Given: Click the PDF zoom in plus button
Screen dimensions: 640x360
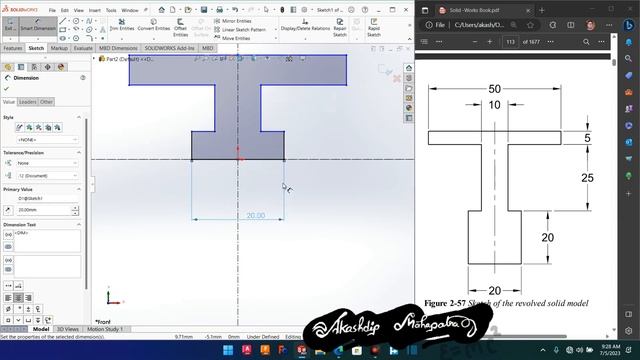Looking at the screenshot, I should point(490,42).
